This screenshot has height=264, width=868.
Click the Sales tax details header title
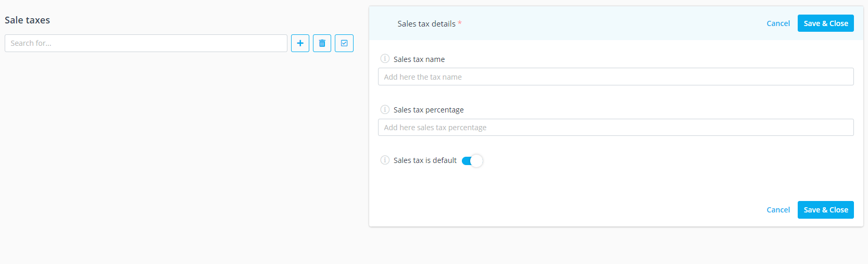[426, 24]
